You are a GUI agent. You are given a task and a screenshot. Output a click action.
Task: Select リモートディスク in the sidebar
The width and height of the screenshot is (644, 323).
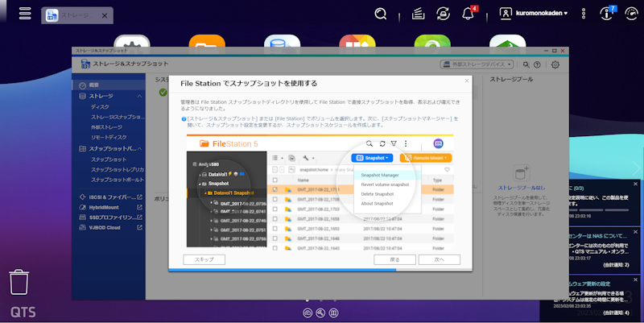tap(109, 137)
